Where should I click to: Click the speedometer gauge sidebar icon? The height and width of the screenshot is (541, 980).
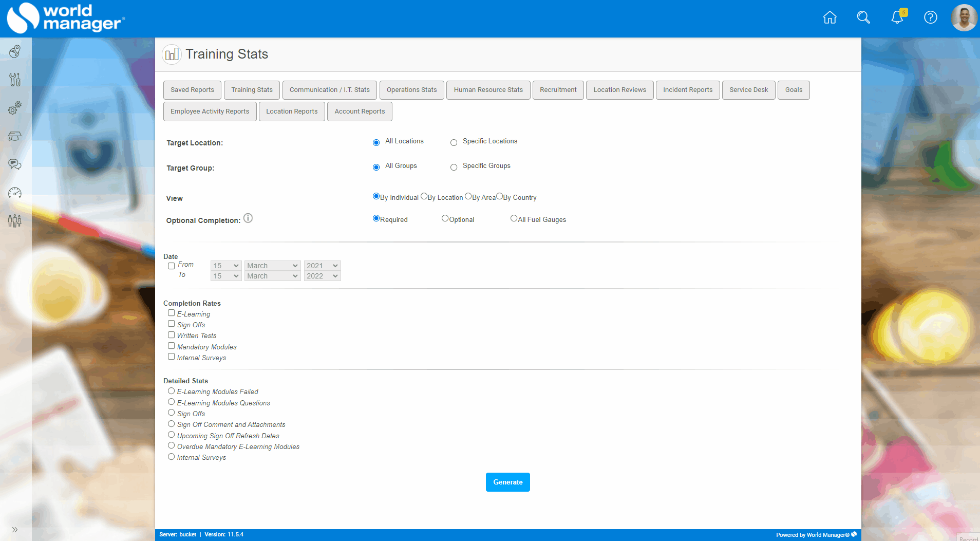tap(15, 193)
